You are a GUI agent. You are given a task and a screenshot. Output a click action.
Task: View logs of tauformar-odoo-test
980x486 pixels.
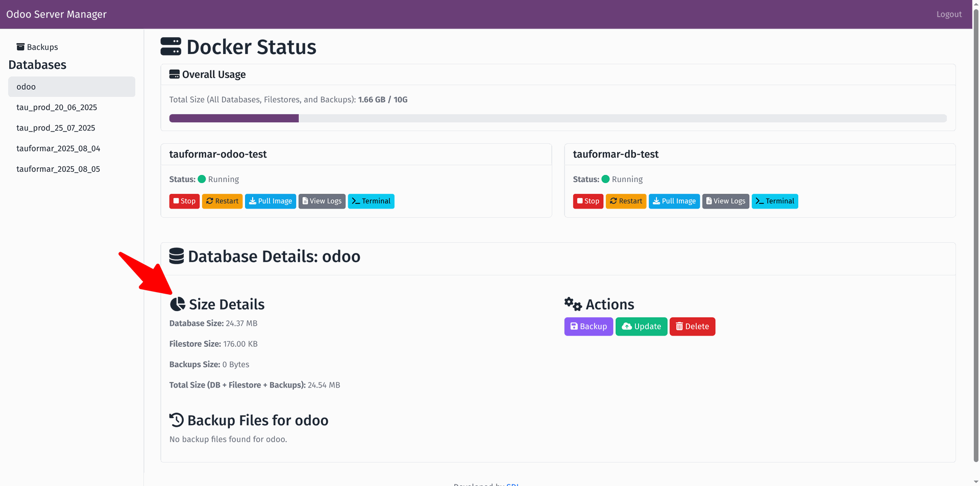click(322, 201)
